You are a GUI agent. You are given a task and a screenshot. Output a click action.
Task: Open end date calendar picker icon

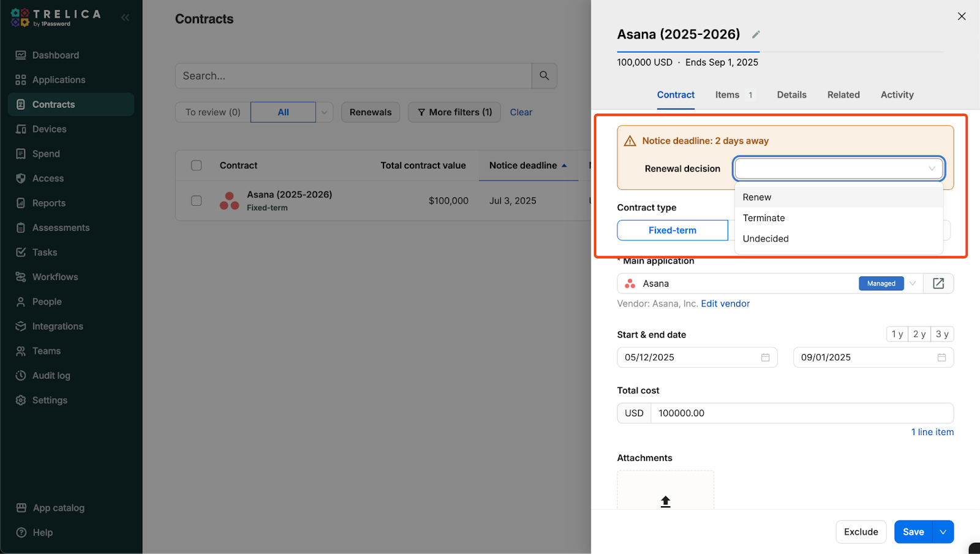click(x=941, y=357)
